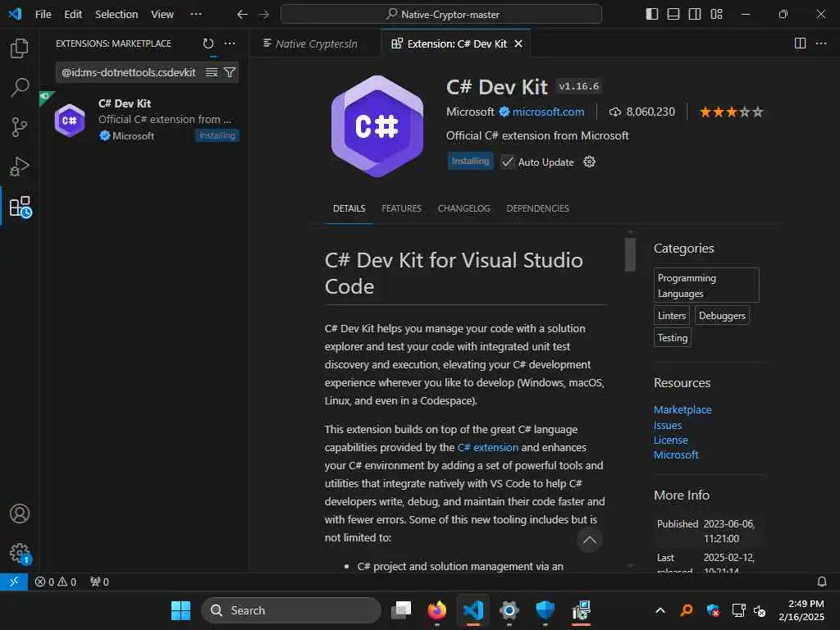Open the Extensions view in activity bar
840x630 pixels.
point(21,207)
